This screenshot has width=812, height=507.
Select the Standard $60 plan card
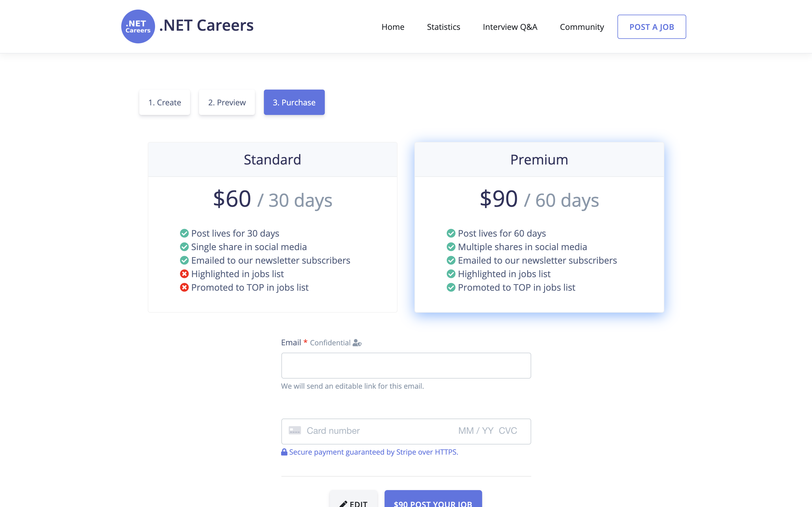coord(272,227)
